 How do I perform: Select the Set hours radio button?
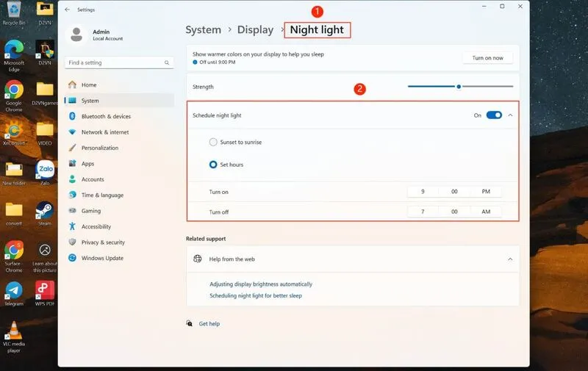[x=213, y=165]
